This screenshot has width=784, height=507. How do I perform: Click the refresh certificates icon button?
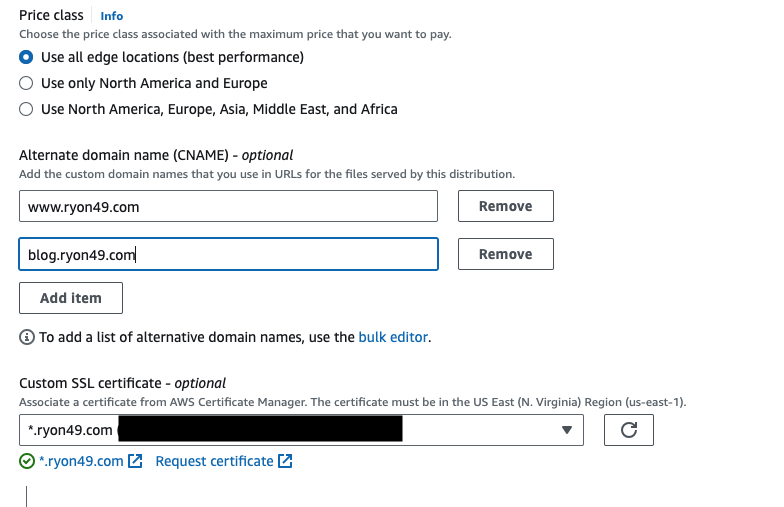[x=628, y=430]
